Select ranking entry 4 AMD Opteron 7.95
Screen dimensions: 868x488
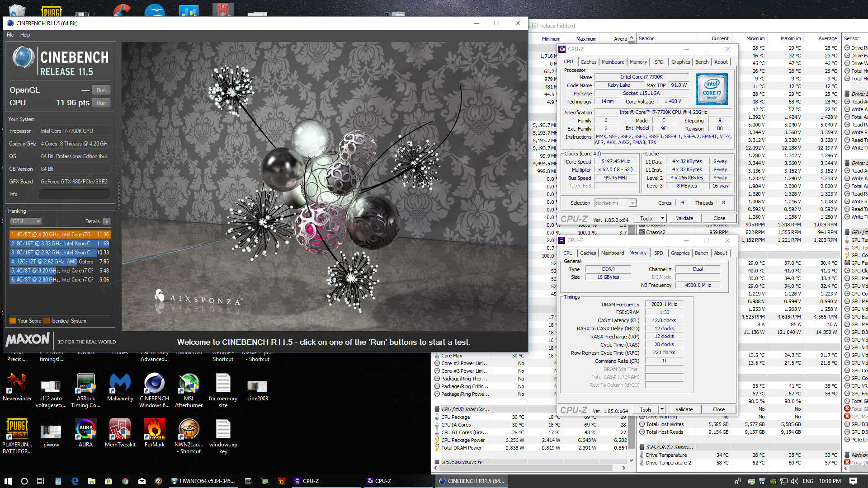(x=60, y=262)
